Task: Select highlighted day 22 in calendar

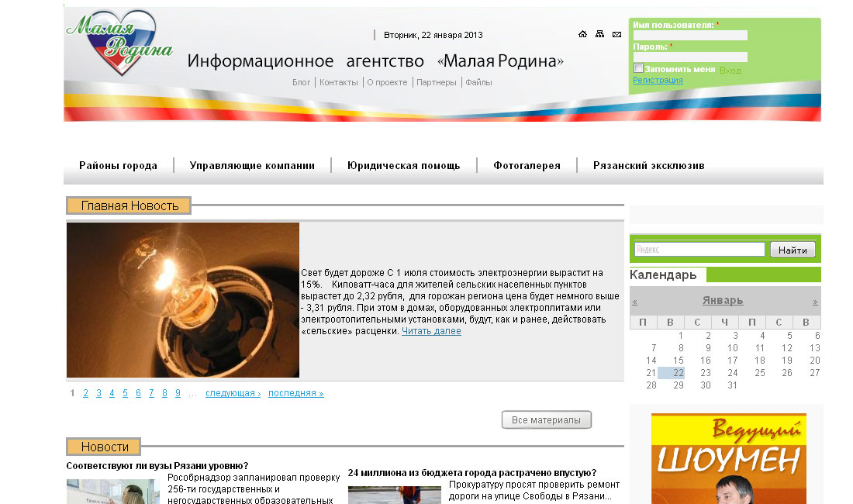Action: tap(672, 372)
